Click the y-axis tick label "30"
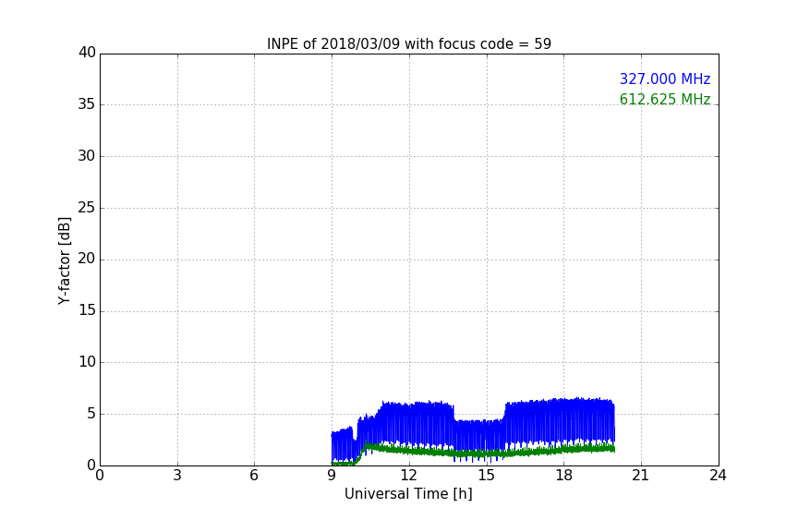The height and width of the screenshot is (532, 798). pyautogui.click(x=87, y=156)
